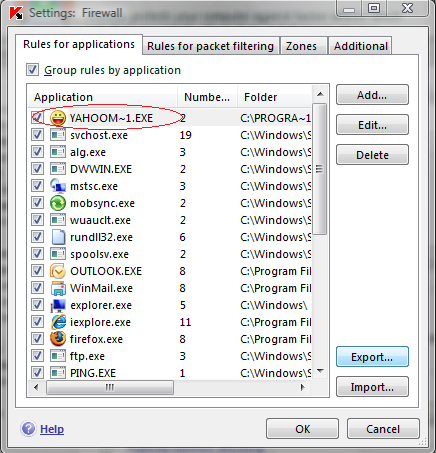Click the Add... button

(x=372, y=95)
